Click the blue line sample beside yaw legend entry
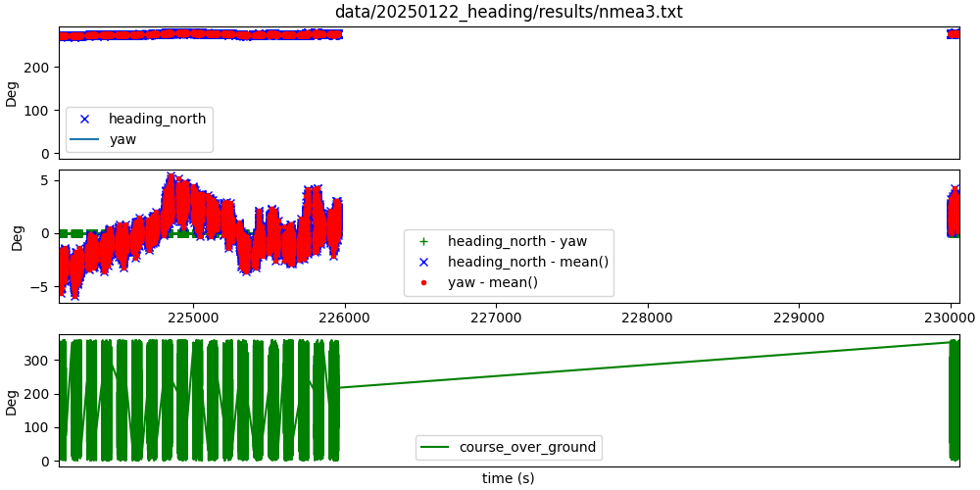Image resolution: width=980 pixels, height=490 pixels. [x=84, y=139]
